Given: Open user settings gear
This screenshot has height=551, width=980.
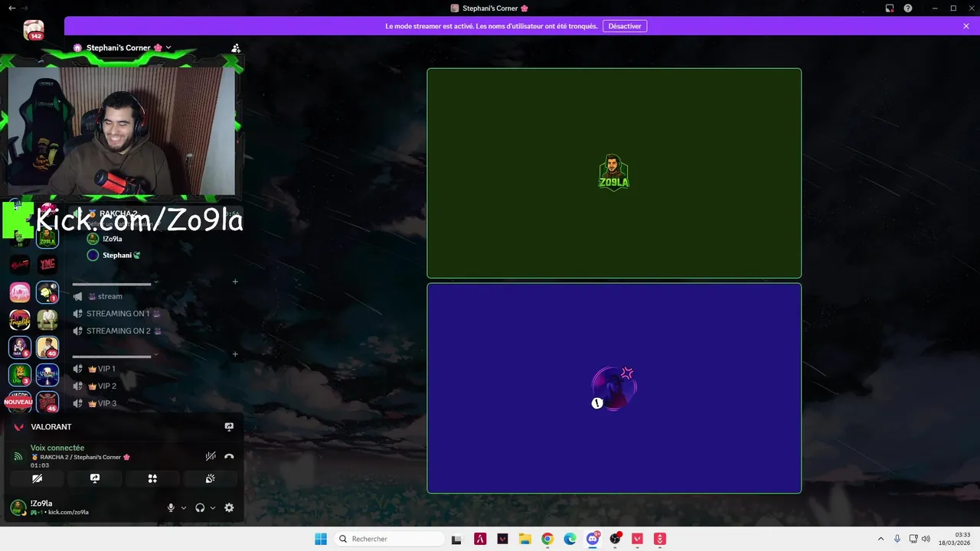Looking at the screenshot, I should pos(229,507).
